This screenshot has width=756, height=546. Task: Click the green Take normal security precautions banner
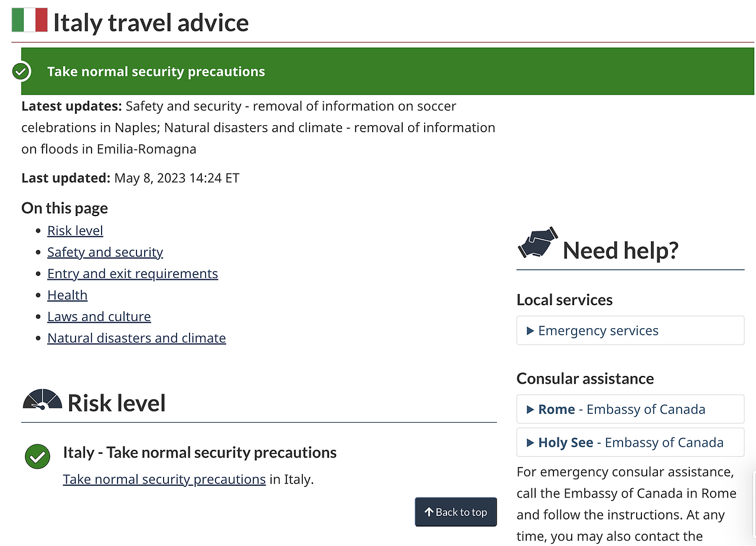[x=155, y=71]
